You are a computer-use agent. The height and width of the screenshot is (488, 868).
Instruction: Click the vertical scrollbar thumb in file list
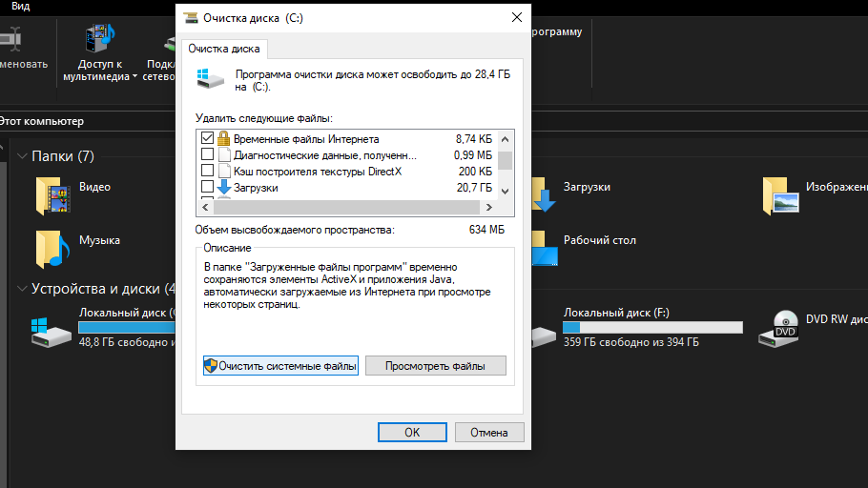click(x=505, y=159)
